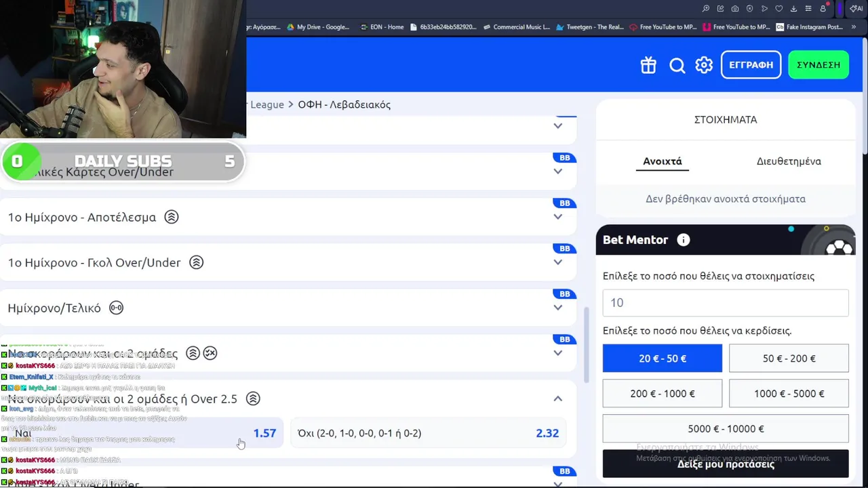Open browser downloads icon

coord(793,9)
